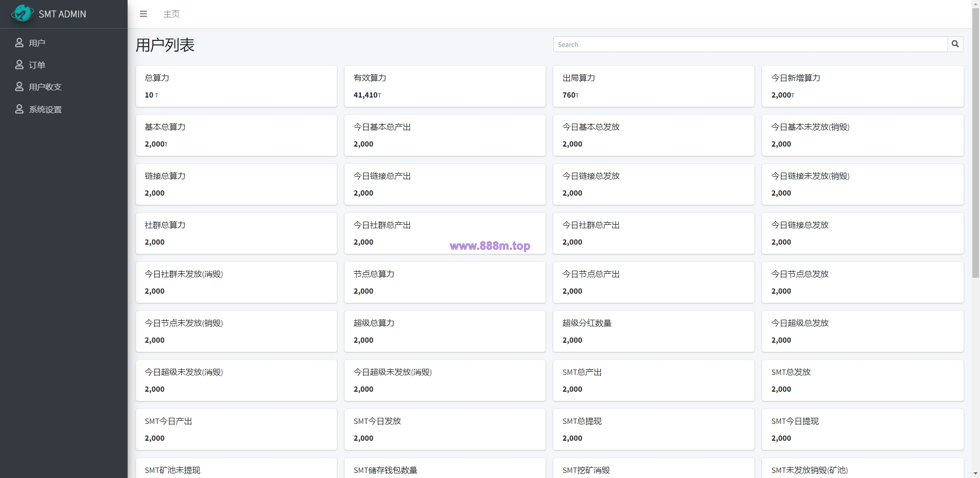Click the 2,000T value under 基本总算力

(156, 144)
